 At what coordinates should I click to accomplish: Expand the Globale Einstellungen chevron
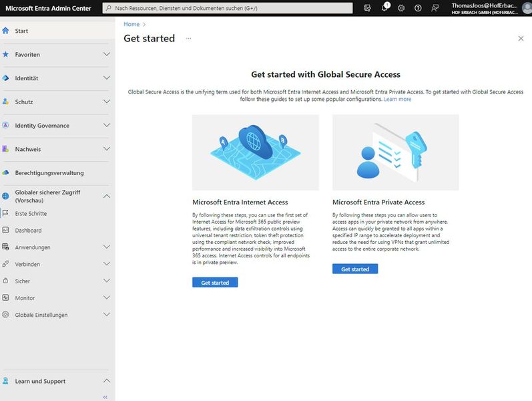coord(107,315)
